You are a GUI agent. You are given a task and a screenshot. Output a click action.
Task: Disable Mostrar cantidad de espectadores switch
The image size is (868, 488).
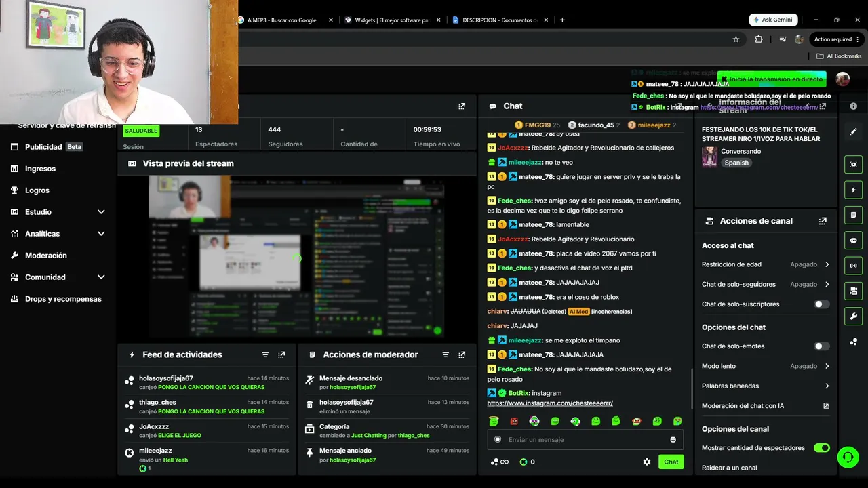tap(821, 448)
